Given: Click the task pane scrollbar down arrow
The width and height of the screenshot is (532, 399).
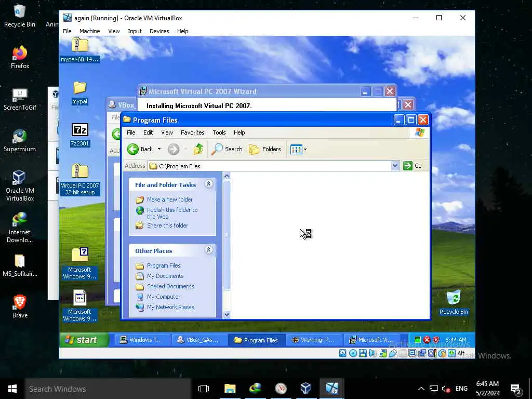Looking at the screenshot, I should tap(227, 314).
